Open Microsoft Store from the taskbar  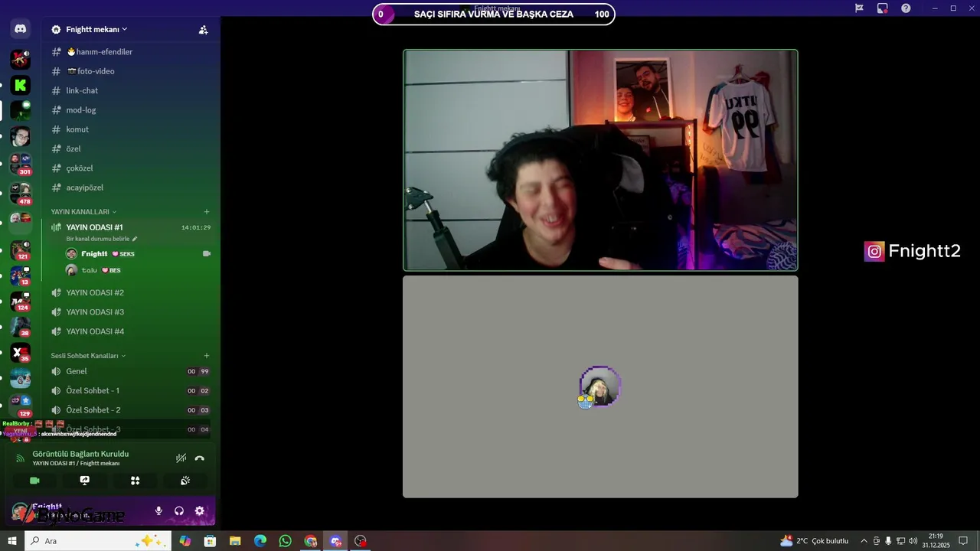click(x=210, y=541)
